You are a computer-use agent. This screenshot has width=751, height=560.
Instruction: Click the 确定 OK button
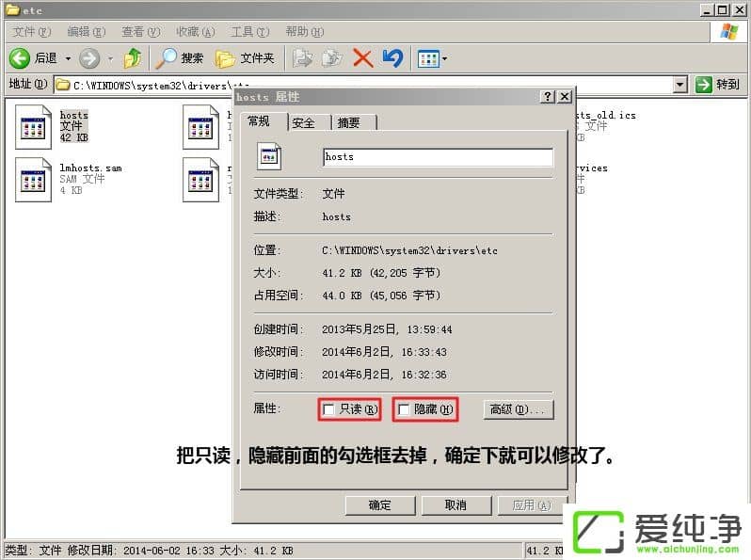tap(380, 505)
